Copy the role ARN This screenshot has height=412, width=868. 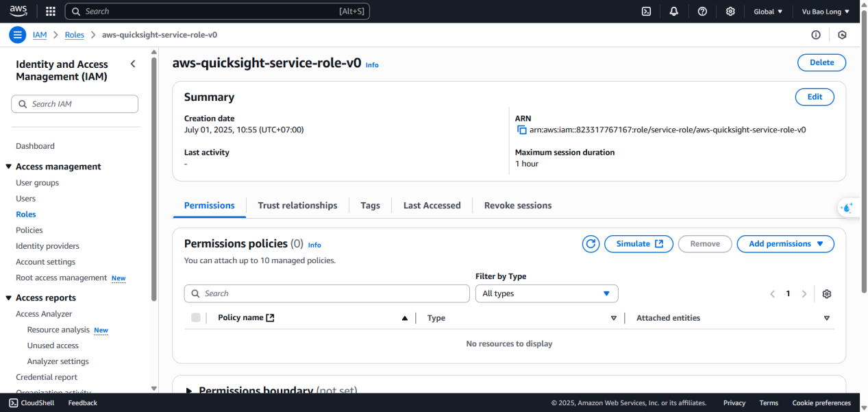(521, 130)
